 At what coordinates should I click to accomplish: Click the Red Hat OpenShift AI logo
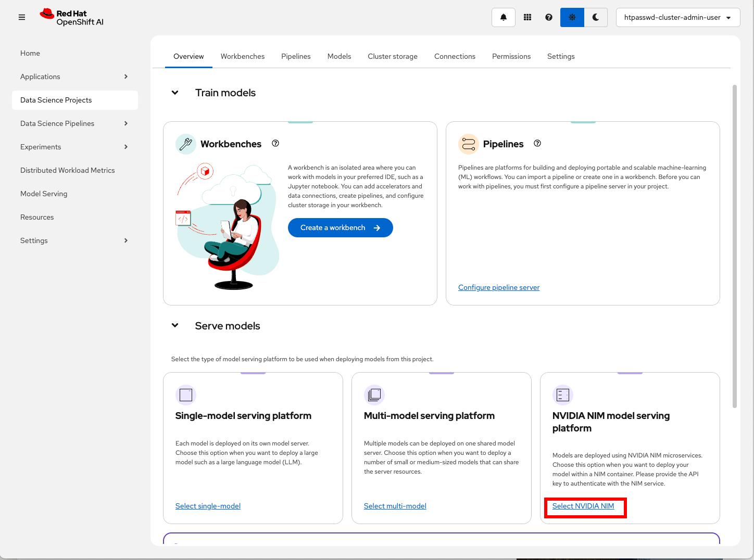[x=72, y=17]
